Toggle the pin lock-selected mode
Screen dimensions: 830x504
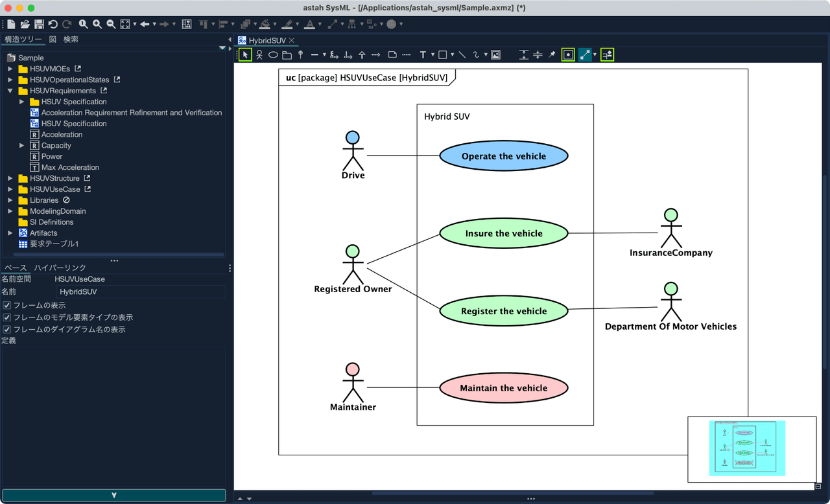(552, 55)
